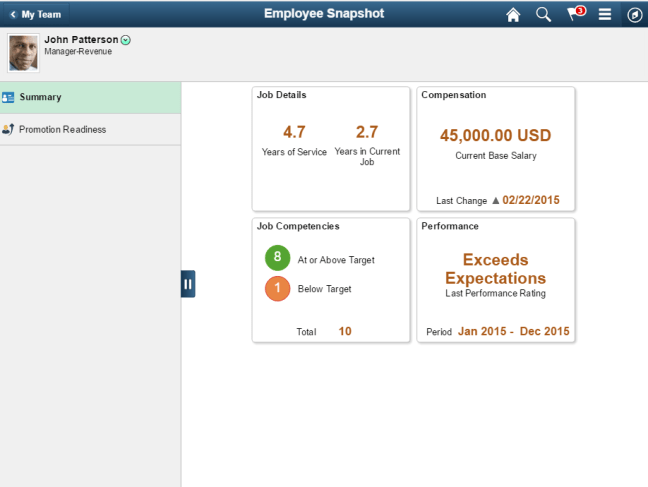Click the Exceeds Expectations performance rating
This screenshot has width=648, height=487.
click(x=495, y=269)
